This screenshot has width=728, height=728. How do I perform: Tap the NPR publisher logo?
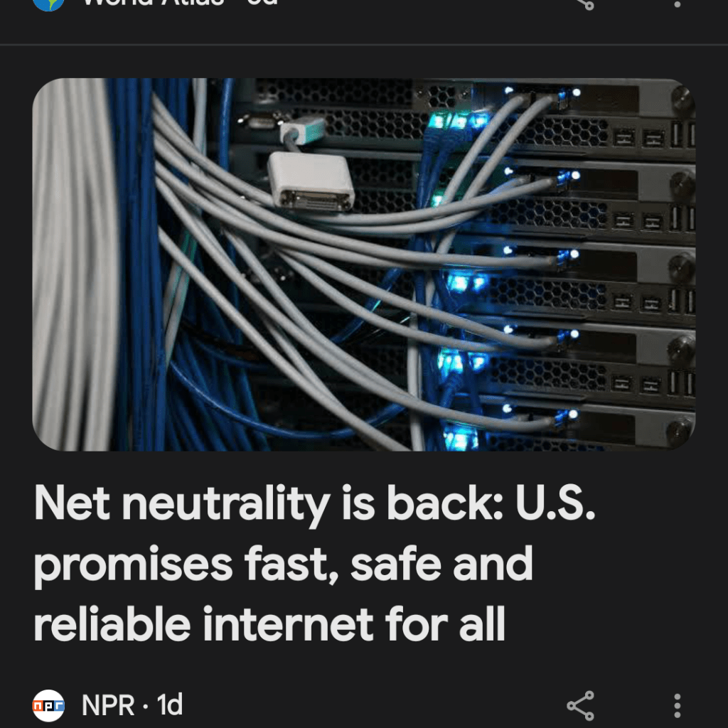click(48, 706)
